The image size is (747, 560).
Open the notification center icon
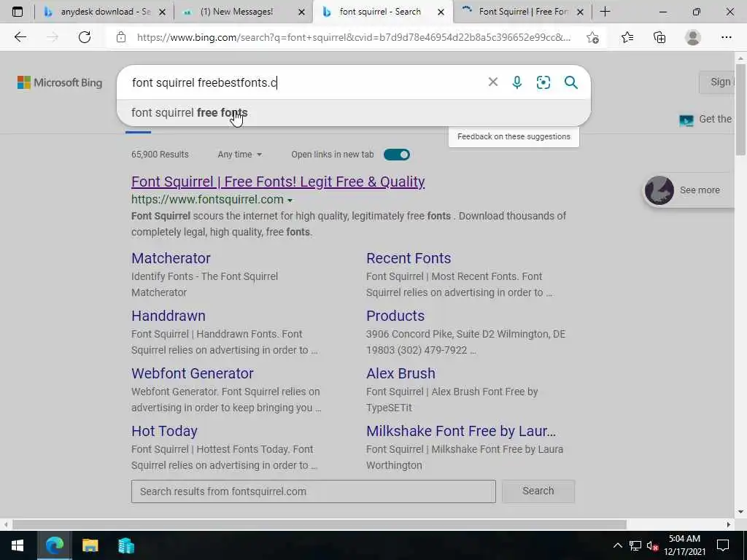pos(723,545)
